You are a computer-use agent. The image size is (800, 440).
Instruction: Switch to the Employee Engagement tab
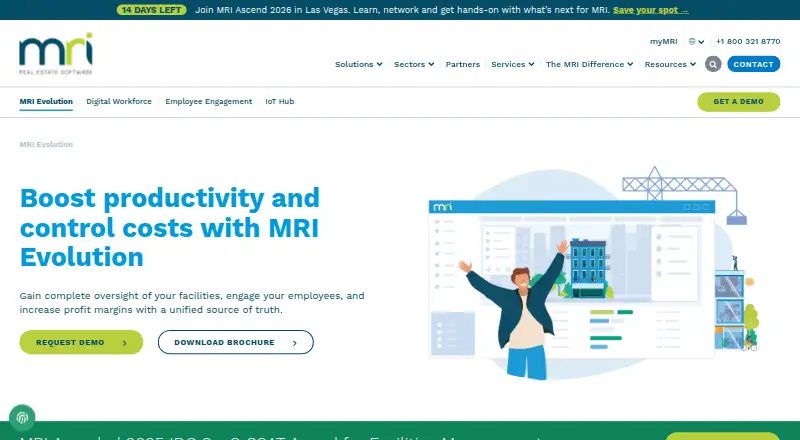(208, 102)
